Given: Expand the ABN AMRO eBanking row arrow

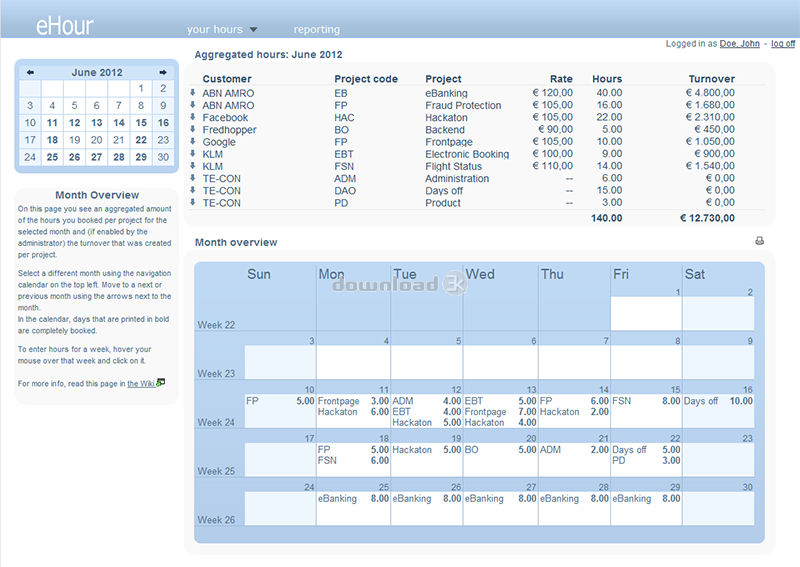Looking at the screenshot, I should [193, 92].
